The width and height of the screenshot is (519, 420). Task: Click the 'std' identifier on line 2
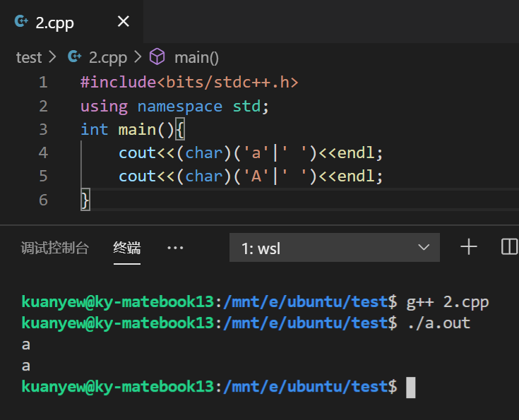(246, 107)
